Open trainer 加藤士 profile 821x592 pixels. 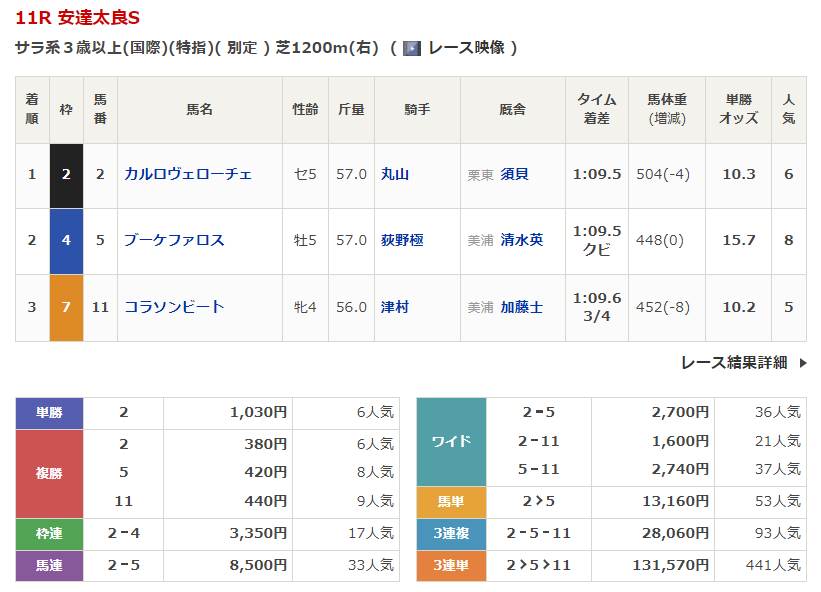tap(522, 307)
